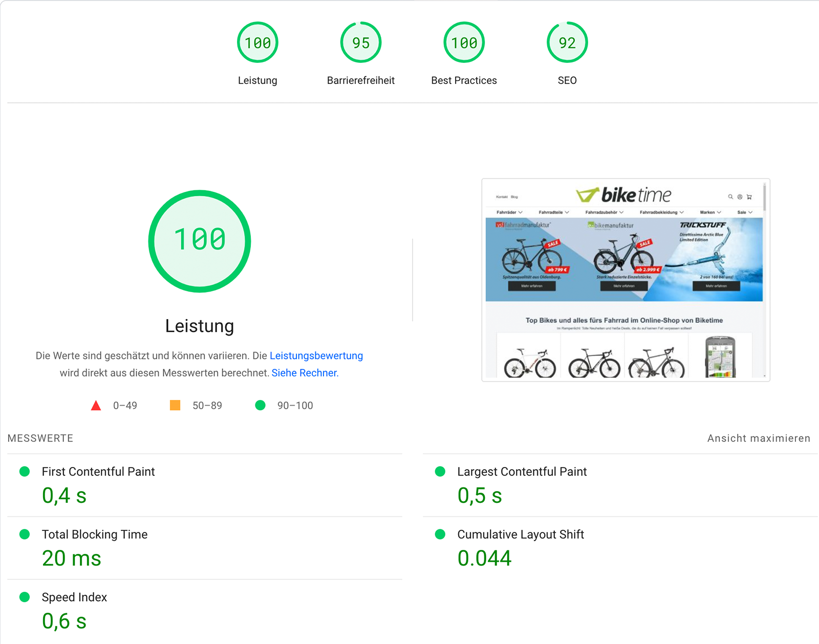Click the biketime page screenshot thumbnail
This screenshot has height=644, width=819.
[x=626, y=280]
